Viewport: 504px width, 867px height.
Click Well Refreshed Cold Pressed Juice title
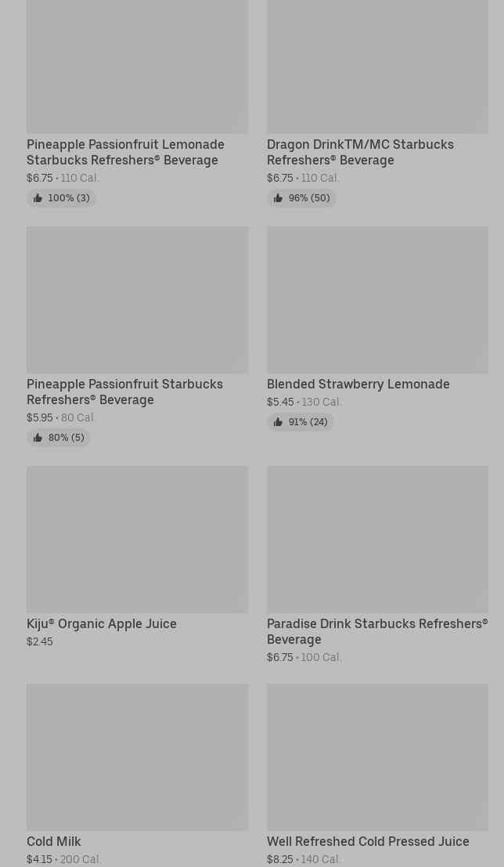pos(368,841)
